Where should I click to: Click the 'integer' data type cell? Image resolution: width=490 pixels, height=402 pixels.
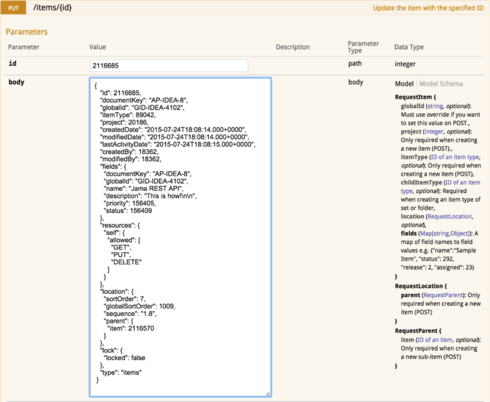[x=405, y=64]
